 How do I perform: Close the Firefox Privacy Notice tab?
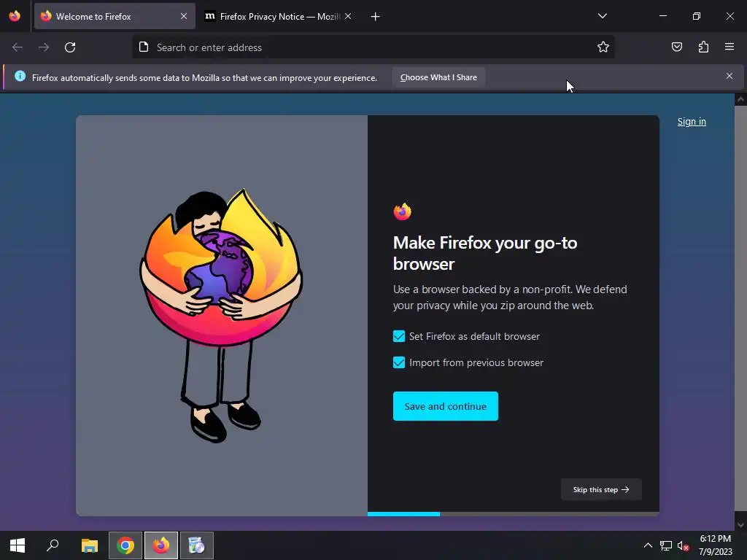coord(348,16)
